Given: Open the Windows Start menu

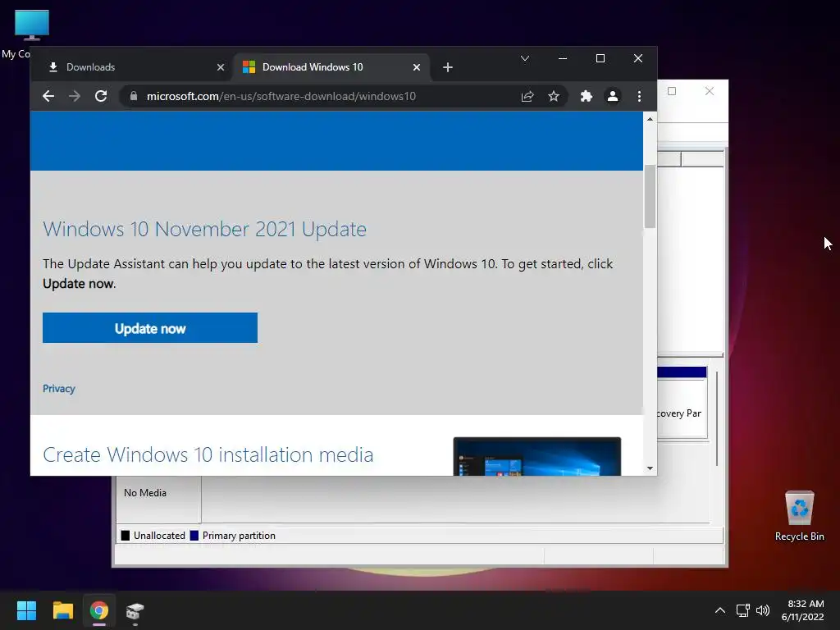Looking at the screenshot, I should pos(26,610).
